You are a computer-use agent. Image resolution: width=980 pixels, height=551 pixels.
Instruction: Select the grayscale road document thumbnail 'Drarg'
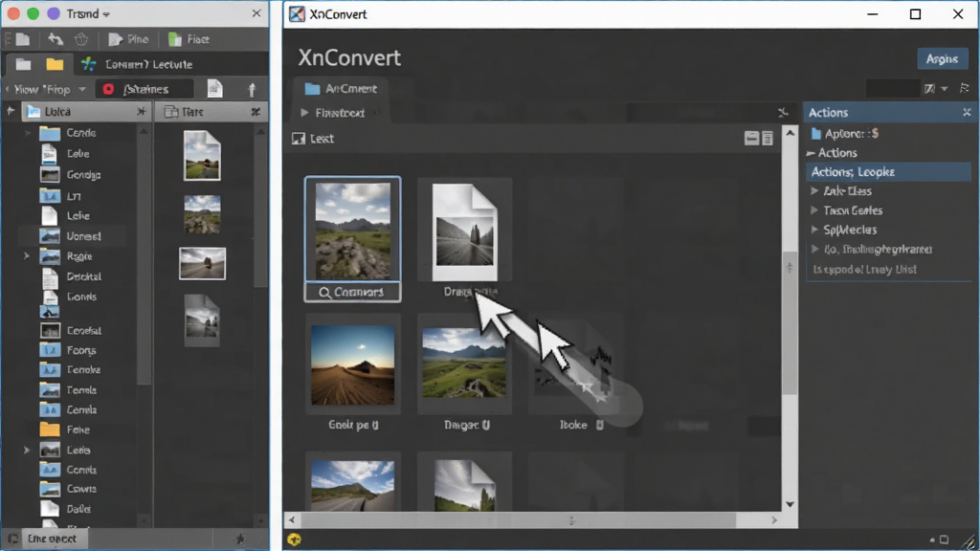[464, 231]
